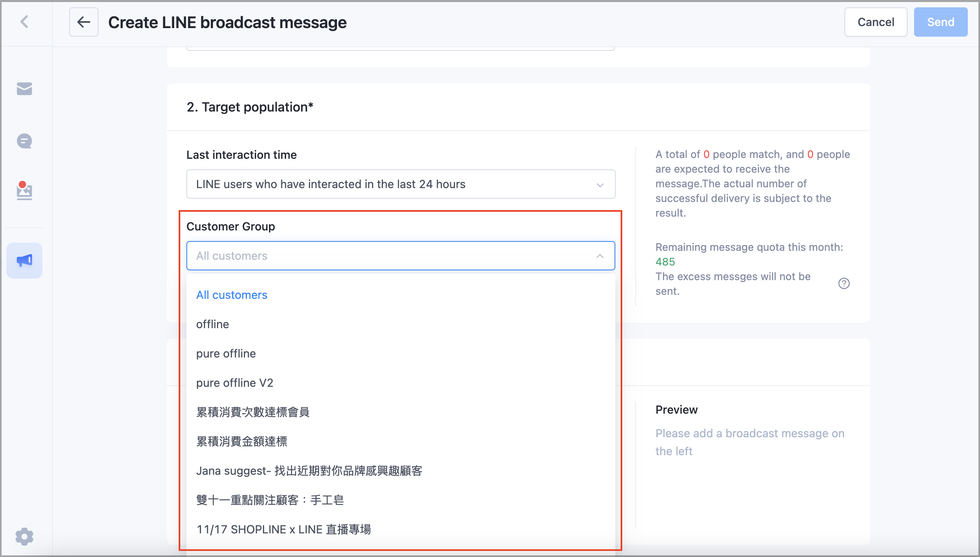This screenshot has width=980, height=557.
Task: Select the 11/17 SHOPLINE x LINE 直播專場 group
Action: [x=401, y=529]
